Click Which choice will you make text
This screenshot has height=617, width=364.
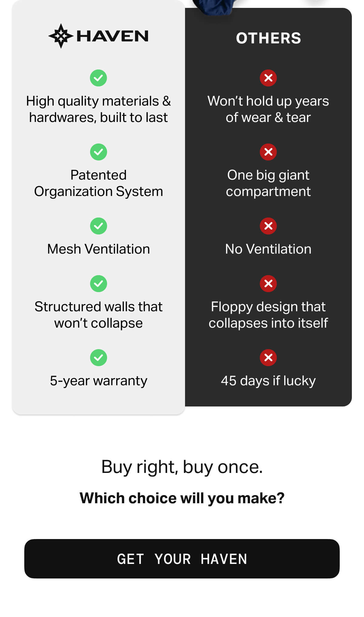[182, 498]
